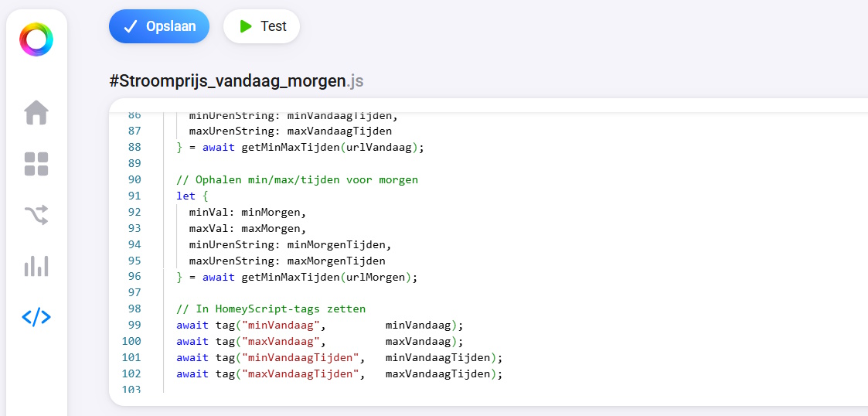Click 'maxUrenString: maxVandaagTijden' on line 87
The width and height of the screenshot is (868, 416).
[x=291, y=131]
